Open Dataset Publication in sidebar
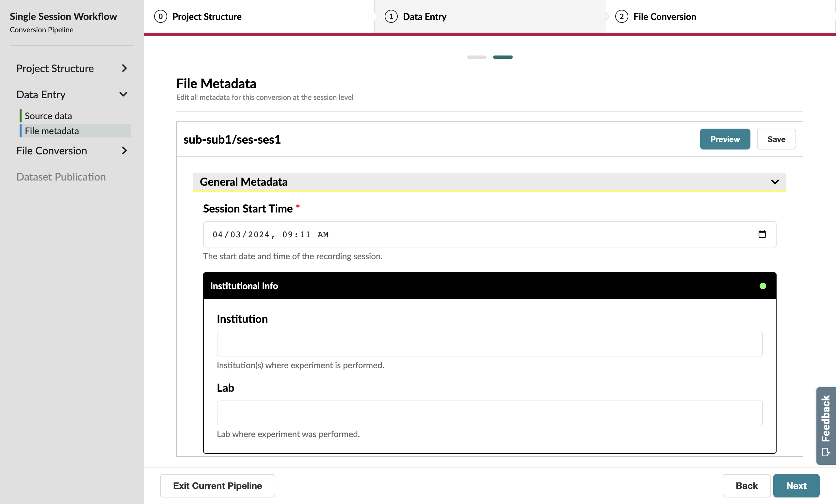836x504 pixels. coord(61,177)
